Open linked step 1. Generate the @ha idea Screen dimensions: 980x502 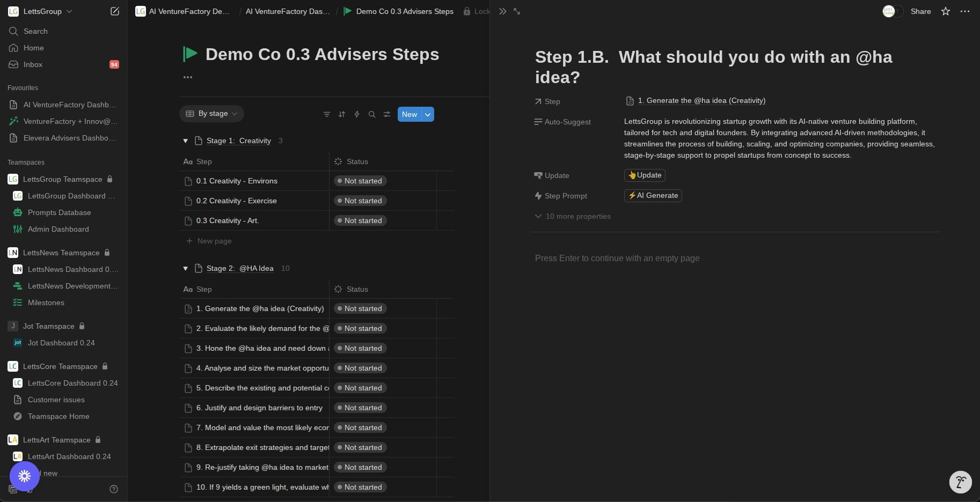pos(696,101)
